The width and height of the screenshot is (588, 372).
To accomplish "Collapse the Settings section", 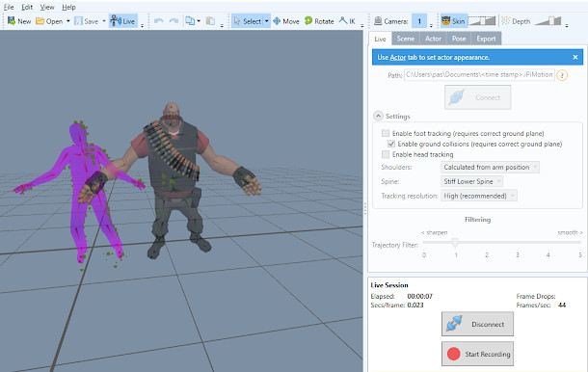I will click(378, 116).
